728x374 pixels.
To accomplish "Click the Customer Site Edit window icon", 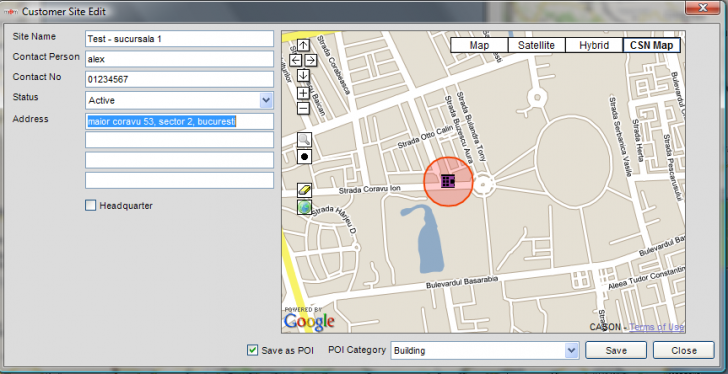I will tap(11, 12).
